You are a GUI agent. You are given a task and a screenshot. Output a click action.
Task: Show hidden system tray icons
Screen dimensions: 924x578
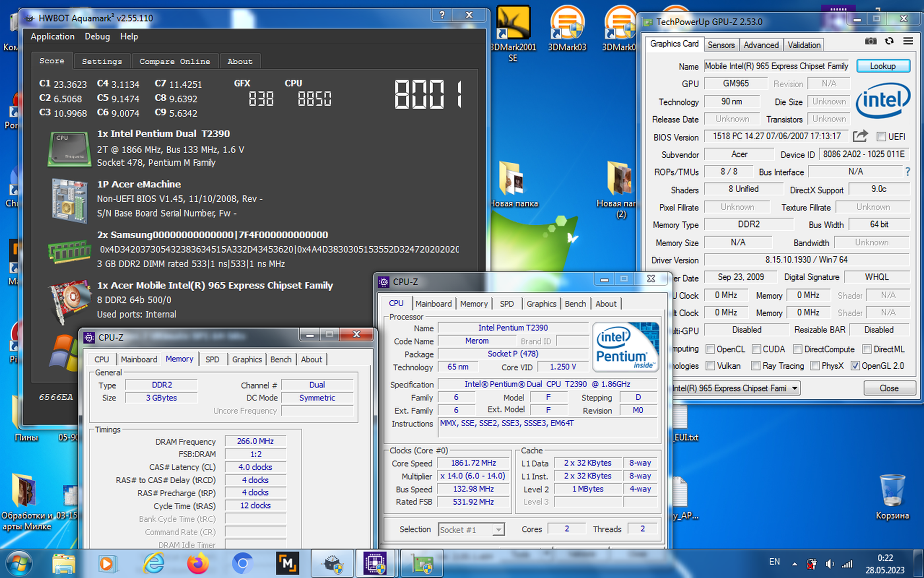tap(795, 564)
